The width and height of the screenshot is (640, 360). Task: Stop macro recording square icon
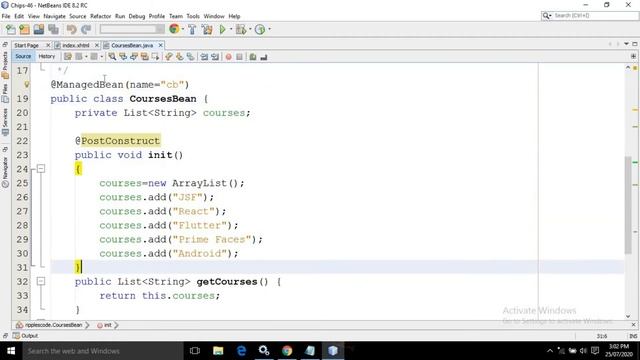point(240,57)
